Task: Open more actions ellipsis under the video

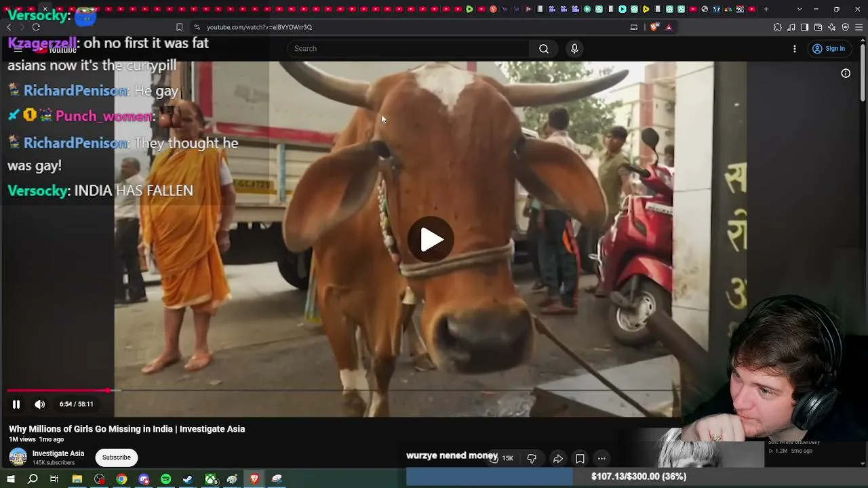Action: click(x=601, y=459)
